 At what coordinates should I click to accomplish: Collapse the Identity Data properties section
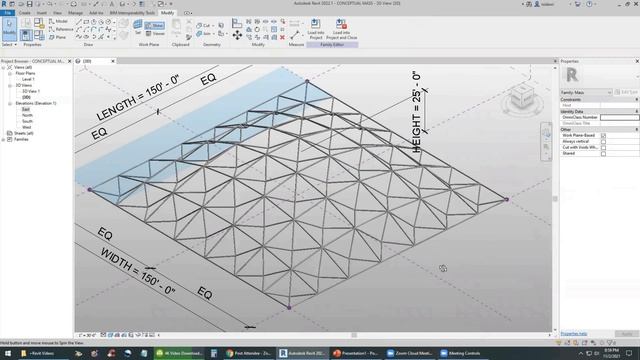pos(636,111)
